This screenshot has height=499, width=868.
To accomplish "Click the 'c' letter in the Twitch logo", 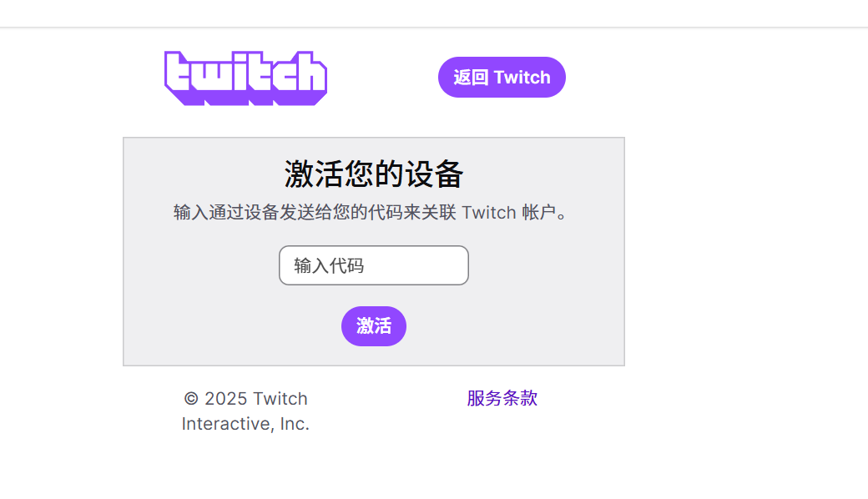I will [x=280, y=79].
